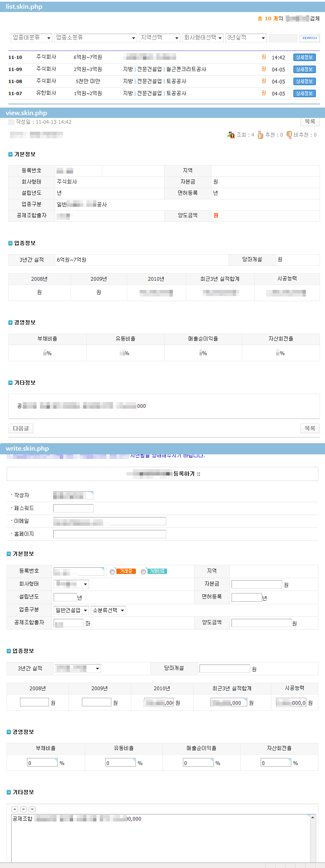This screenshot has width=325, height=868.
Task: Click 상세정보 button for row 11-09
Action: coord(304,69)
